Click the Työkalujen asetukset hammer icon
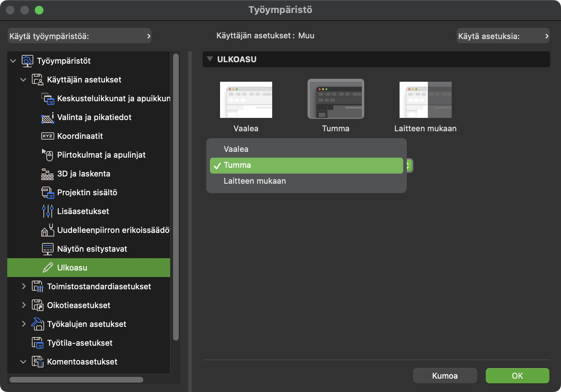Screen dimensions: 561x392 point(38,324)
